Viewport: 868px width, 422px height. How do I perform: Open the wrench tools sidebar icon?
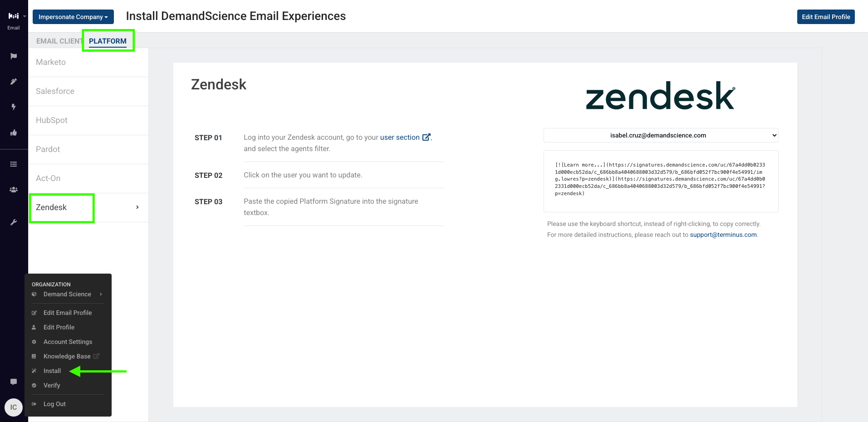14,222
